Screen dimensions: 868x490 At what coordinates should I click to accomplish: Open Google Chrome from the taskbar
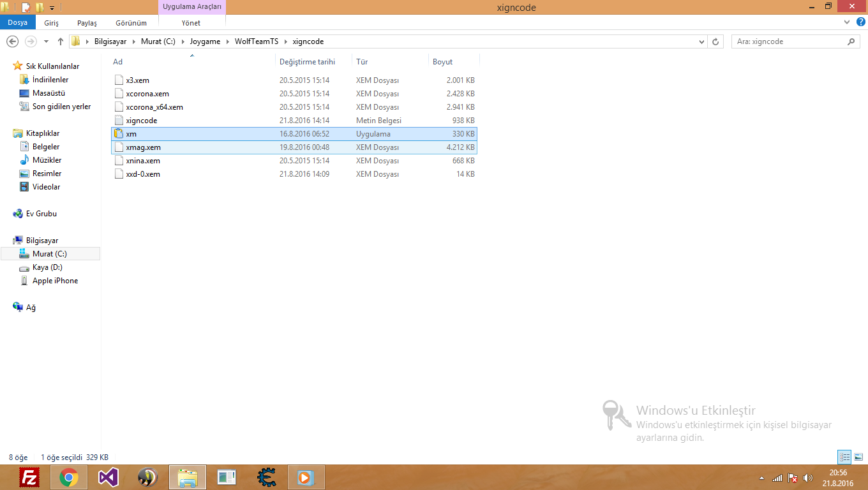point(69,477)
